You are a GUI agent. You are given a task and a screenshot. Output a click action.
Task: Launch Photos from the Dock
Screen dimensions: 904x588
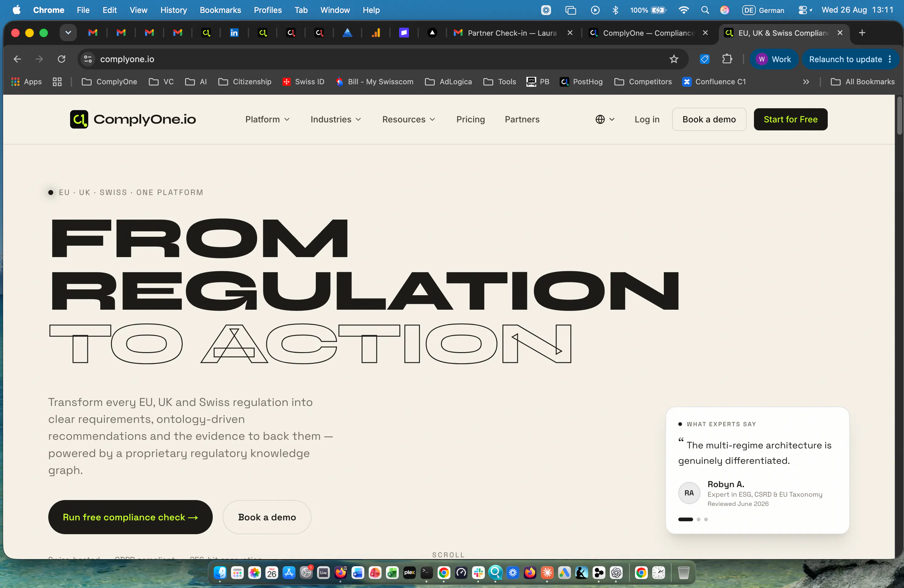(x=255, y=572)
